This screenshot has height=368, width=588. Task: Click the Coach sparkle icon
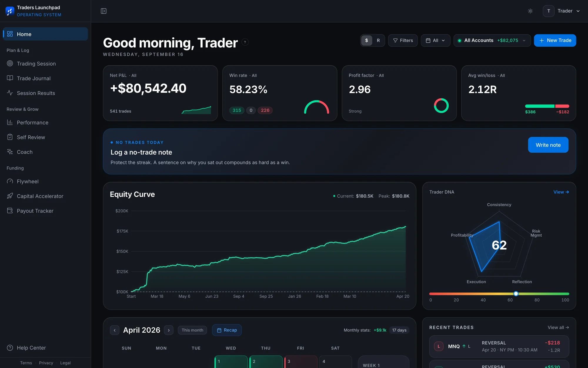10,152
